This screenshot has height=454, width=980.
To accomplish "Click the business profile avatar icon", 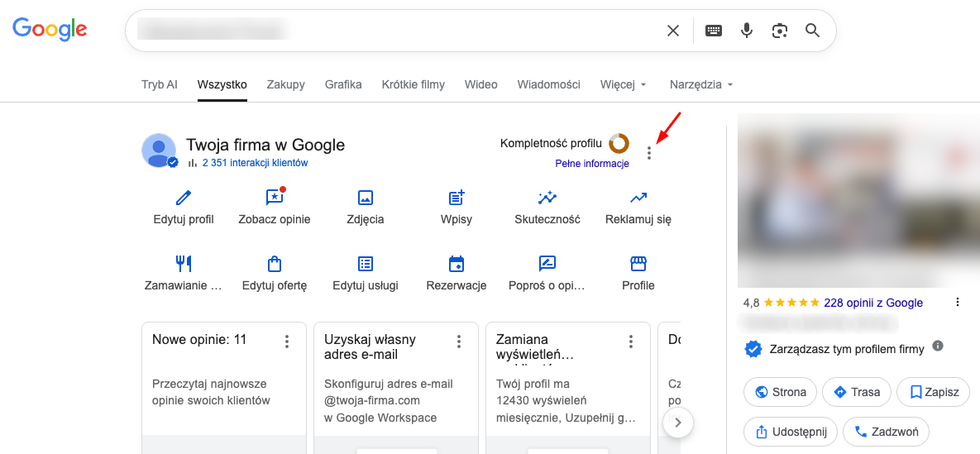I will (160, 150).
